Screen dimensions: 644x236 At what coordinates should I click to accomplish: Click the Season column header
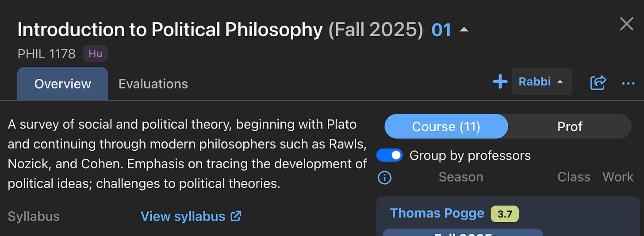coord(461,177)
